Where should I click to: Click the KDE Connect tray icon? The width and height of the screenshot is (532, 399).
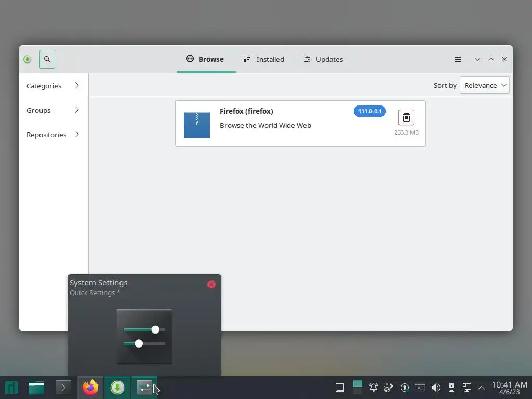point(389,388)
